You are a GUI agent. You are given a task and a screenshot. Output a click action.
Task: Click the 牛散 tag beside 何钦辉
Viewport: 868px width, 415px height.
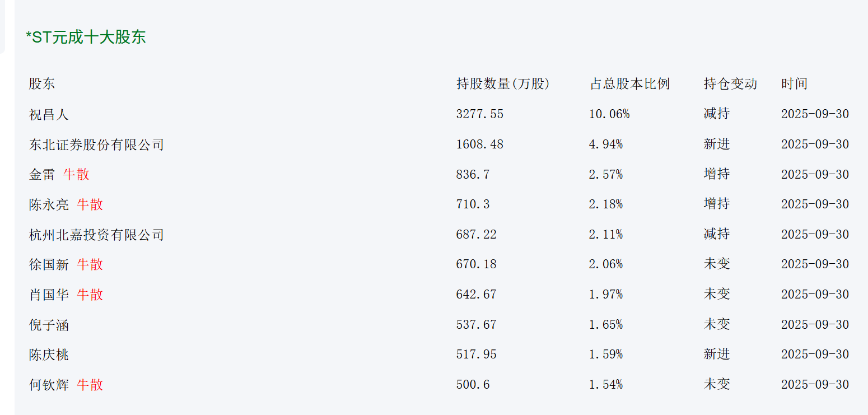pyautogui.click(x=90, y=385)
